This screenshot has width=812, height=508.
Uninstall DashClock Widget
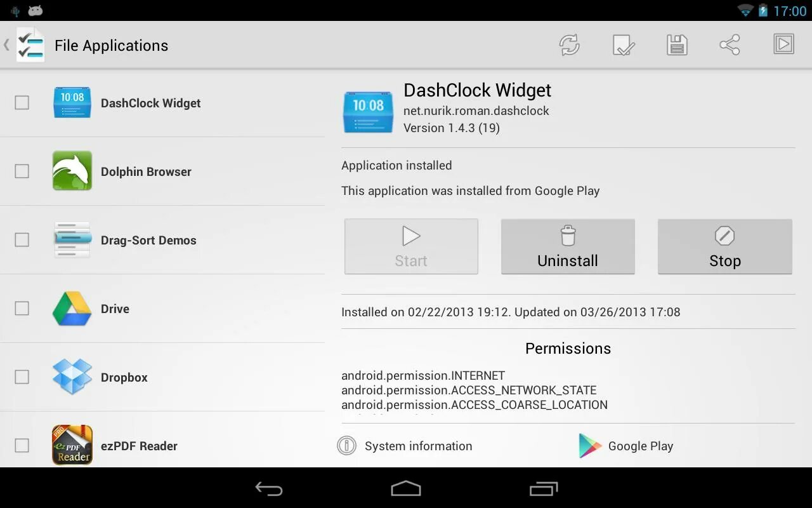568,247
